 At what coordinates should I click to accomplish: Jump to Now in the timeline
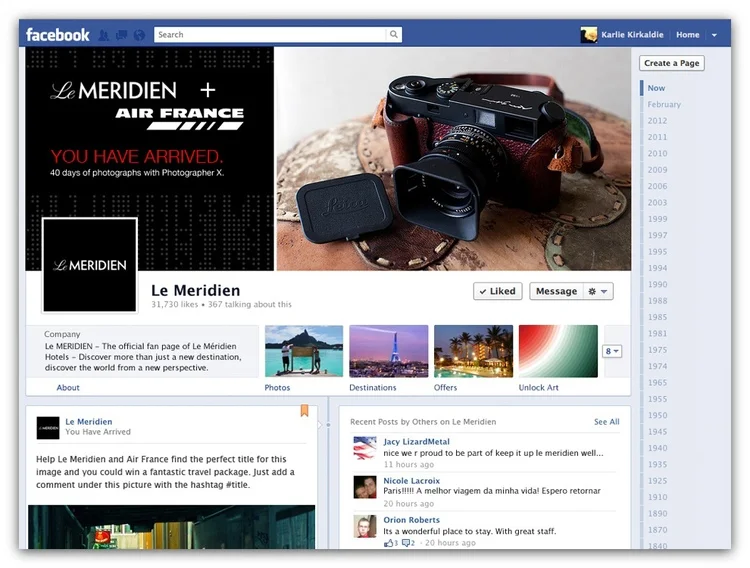coord(656,88)
